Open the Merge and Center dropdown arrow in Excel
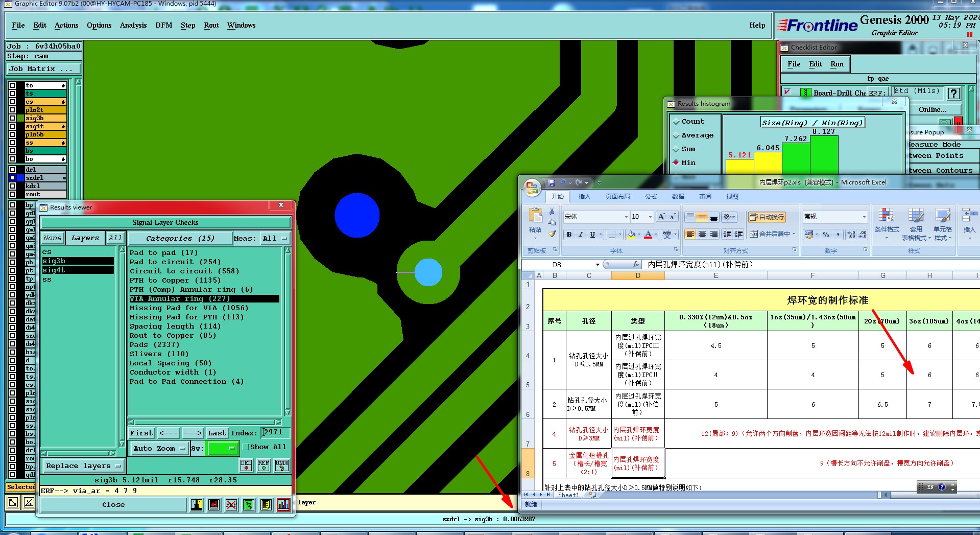The height and width of the screenshot is (535, 980). [x=794, y=234]
